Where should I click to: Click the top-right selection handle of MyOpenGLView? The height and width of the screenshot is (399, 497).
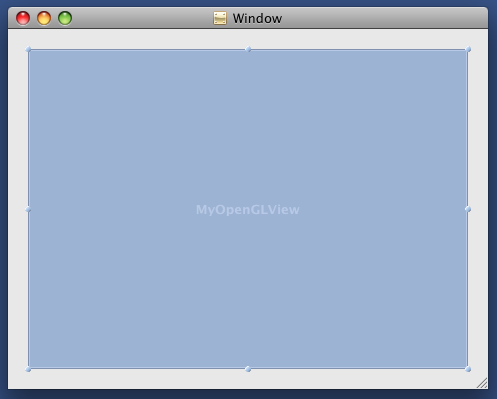tap(468, 49)
